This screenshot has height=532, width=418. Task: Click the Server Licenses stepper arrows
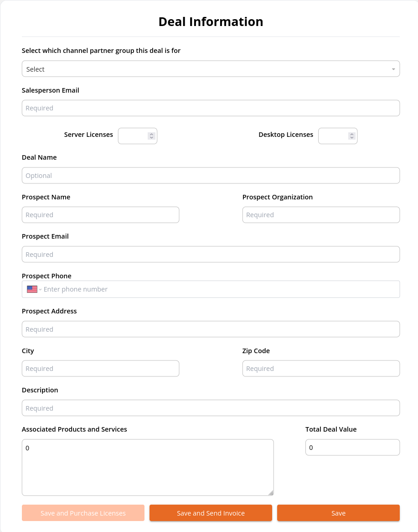click(x=151, y=136)
